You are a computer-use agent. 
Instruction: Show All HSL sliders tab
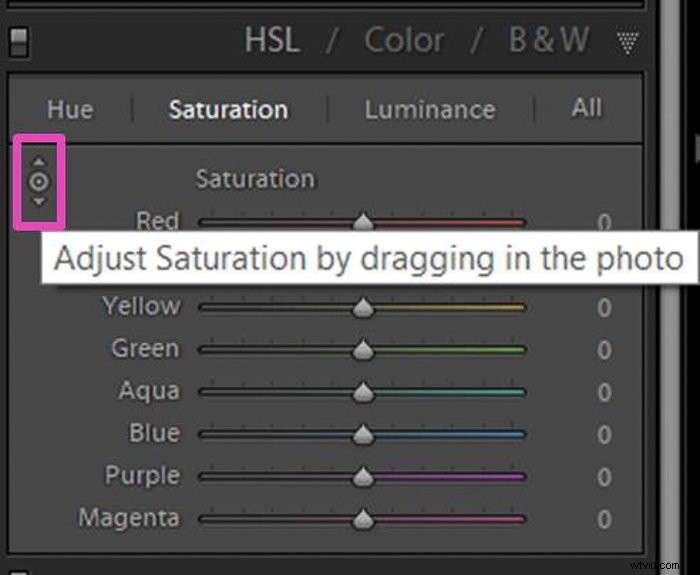click(x=587, y=108)
